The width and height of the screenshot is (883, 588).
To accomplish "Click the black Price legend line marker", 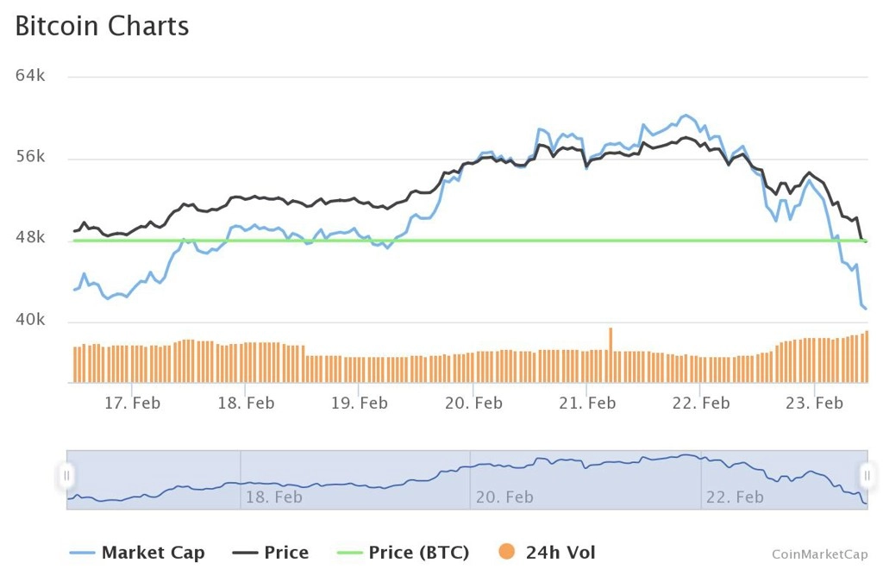I will point(245,553).
